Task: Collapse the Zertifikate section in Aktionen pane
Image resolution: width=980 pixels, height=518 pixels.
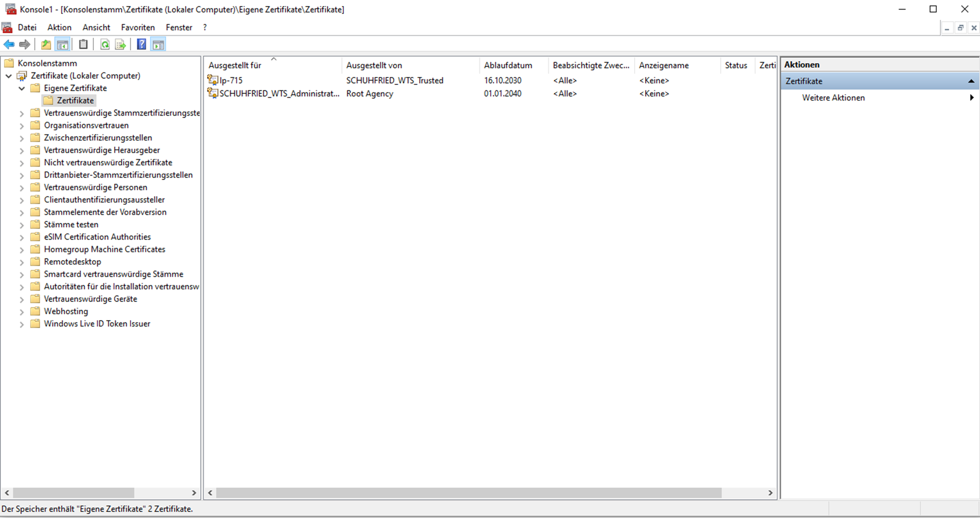Action: pyautogui.click(x=971, y=81)
